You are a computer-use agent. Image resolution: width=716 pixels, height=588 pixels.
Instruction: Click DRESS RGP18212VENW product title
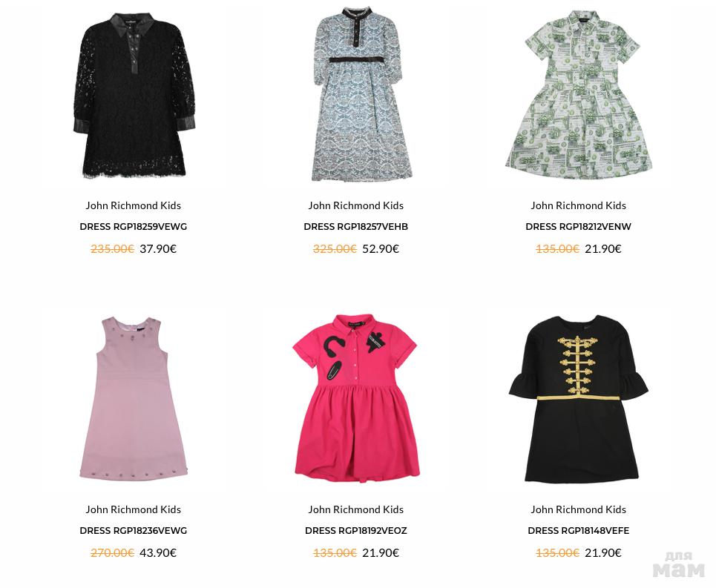point(578,227)
